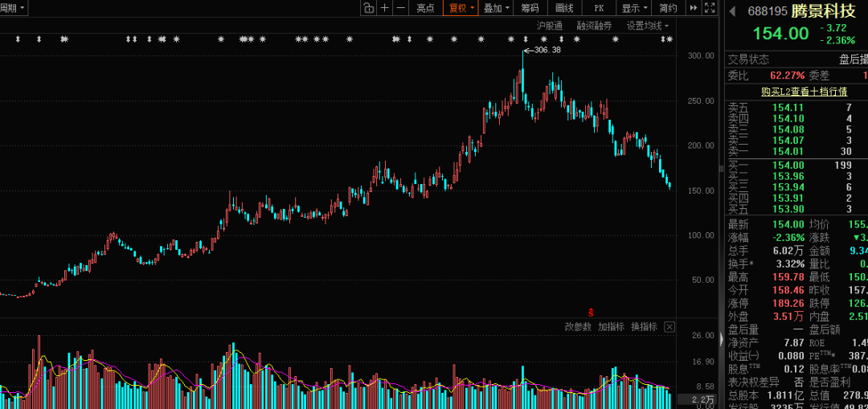Select the 画线 drawing tools item
Screen dimensions: 868x409
click(564, 8)
